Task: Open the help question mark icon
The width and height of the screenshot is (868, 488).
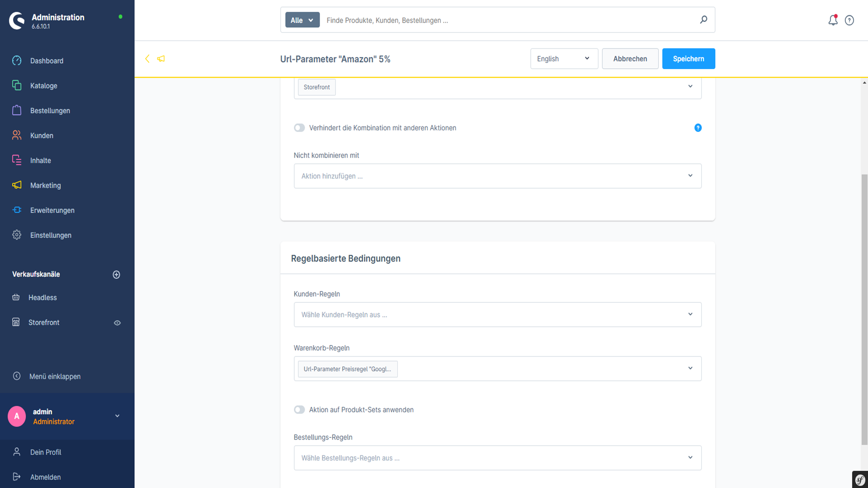Action: 849,20
